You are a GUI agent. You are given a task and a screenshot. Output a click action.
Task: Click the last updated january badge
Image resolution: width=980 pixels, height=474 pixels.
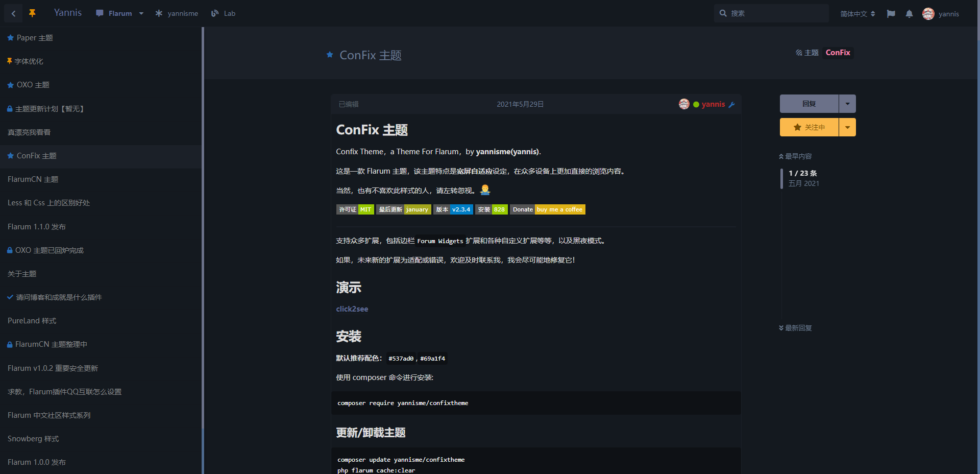(404, 209)
